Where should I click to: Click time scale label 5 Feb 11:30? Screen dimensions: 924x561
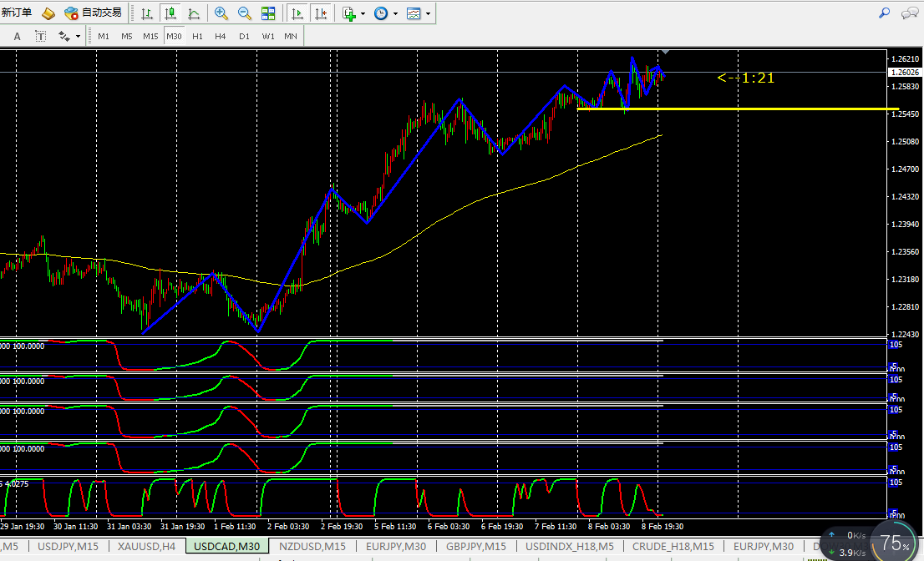395,526
